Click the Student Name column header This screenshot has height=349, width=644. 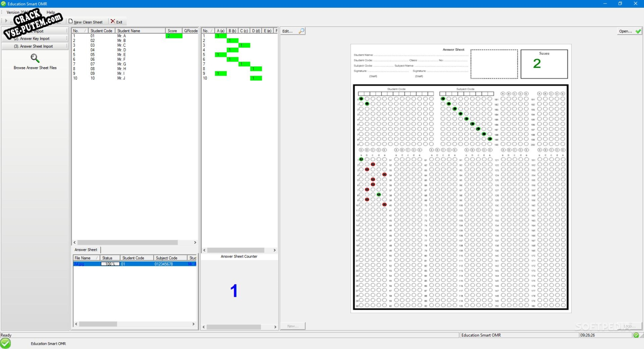pos(140,31)
